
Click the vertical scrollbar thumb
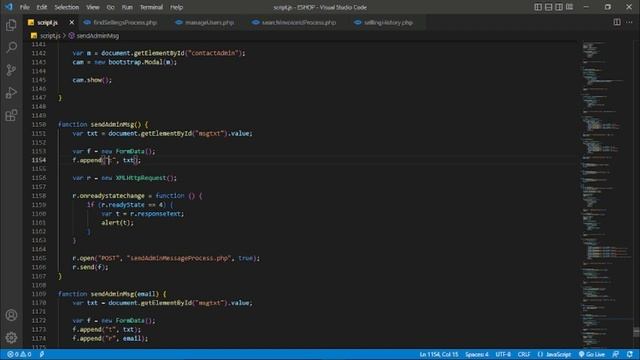tap(636, 332)
